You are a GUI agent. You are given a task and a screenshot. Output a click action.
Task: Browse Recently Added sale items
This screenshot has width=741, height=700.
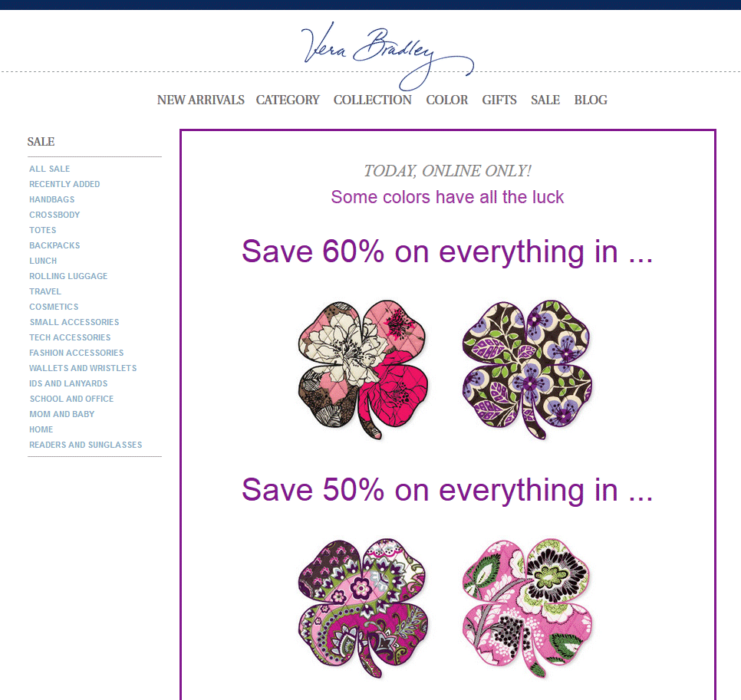point(64,184)
